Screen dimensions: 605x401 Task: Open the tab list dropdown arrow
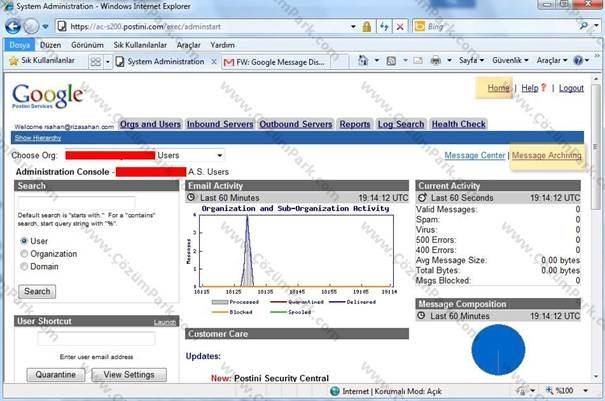click(108, 62)
